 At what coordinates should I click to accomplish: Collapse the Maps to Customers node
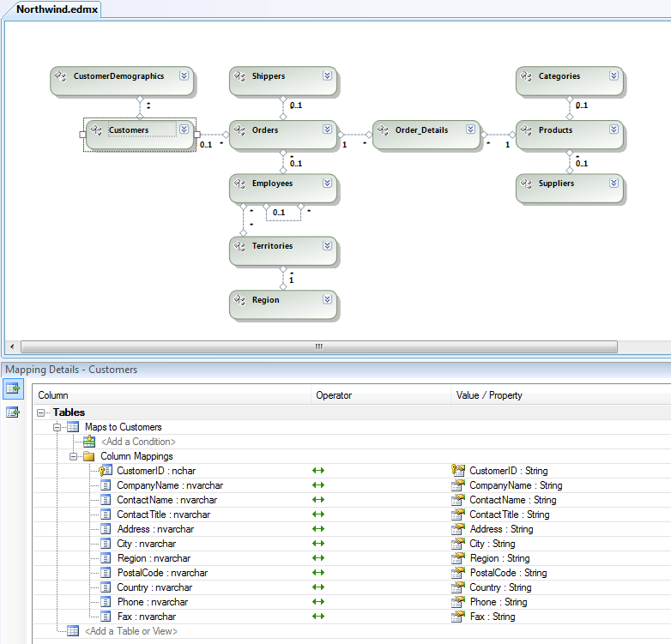point(57,427)
